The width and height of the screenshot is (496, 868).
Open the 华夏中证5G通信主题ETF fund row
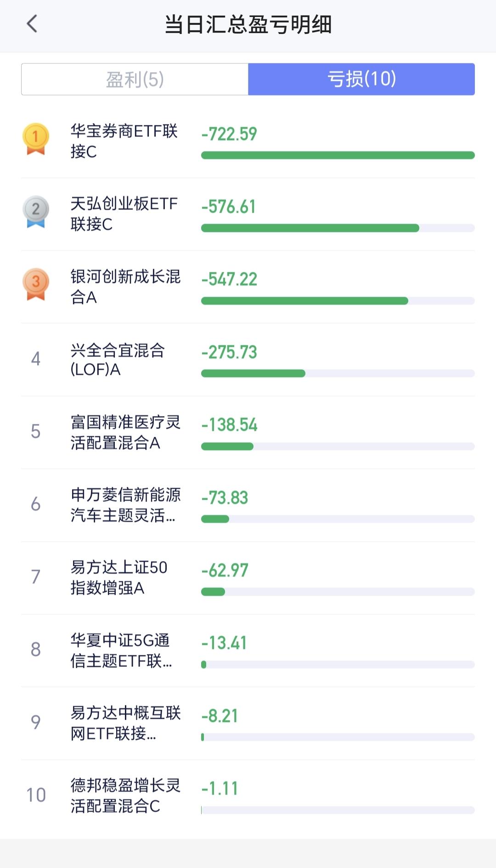click(x=248, y=650)
